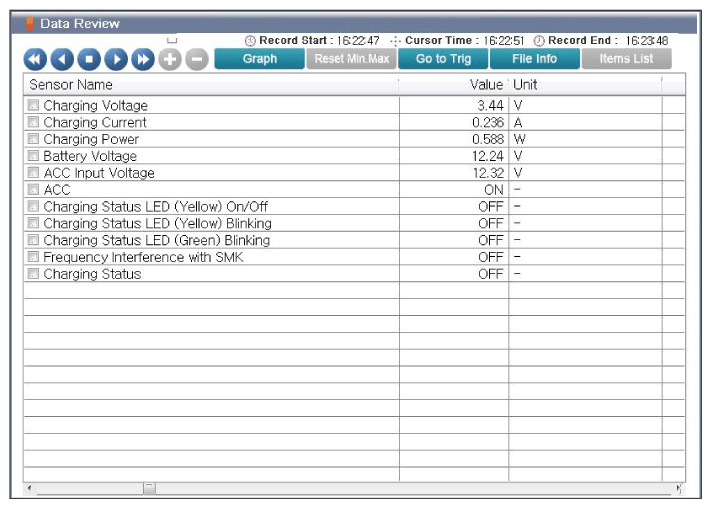Zoom out with the minus icon
This screenshot has width=711, height=508.
coord(197,59)
